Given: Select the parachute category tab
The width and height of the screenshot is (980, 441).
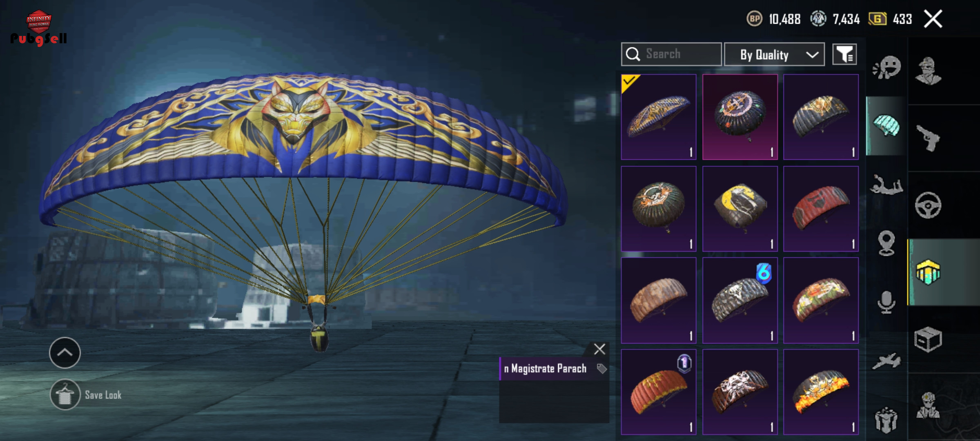Looking at the screenshot, I should click(886, 126).
